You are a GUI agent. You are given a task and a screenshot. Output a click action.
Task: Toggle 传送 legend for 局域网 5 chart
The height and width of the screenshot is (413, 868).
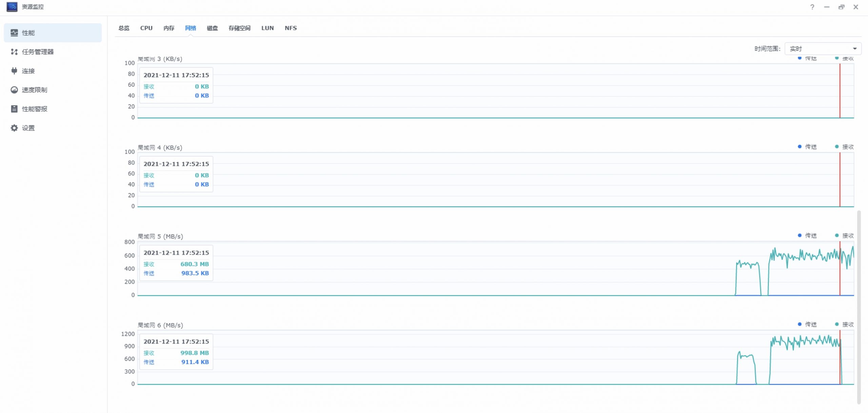(x=807, y=235)
